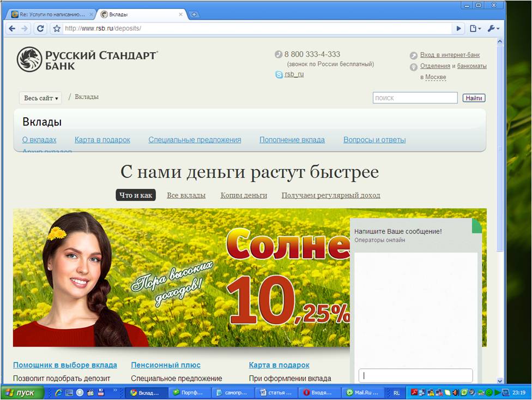Open 'Карта в подарок' menu link
532x400 pixels.
(102, 140)
